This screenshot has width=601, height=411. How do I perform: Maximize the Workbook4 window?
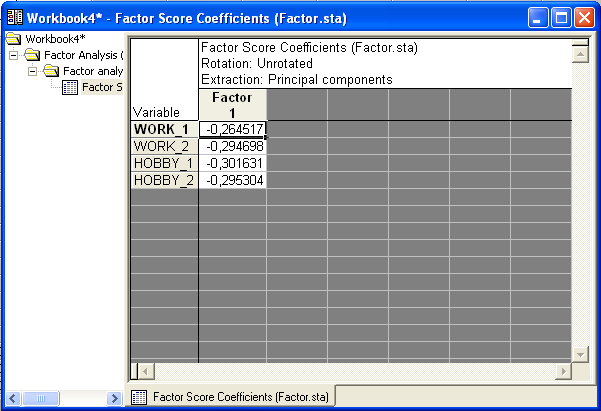click(561, 18)
